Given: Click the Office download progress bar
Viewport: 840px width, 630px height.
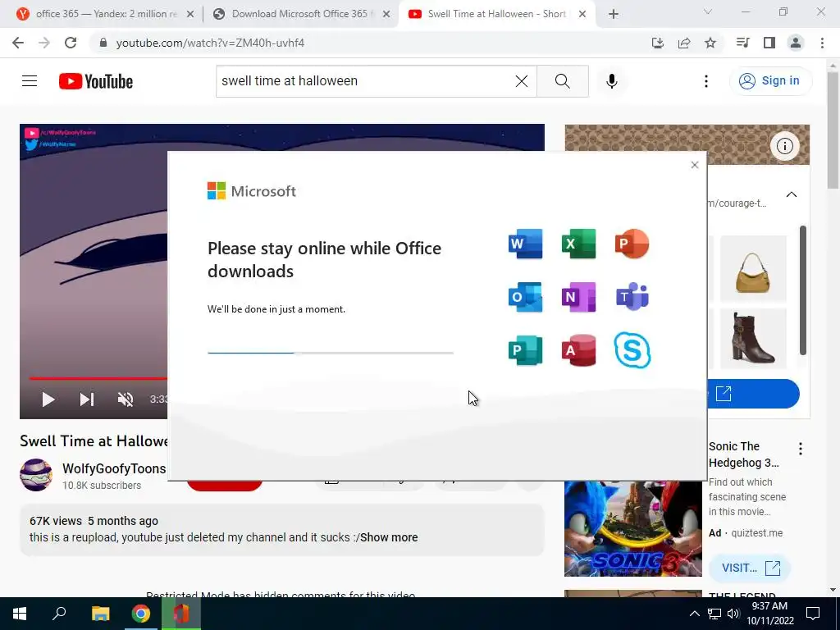Looking at the screenshot, I should (x=331, y=353).
